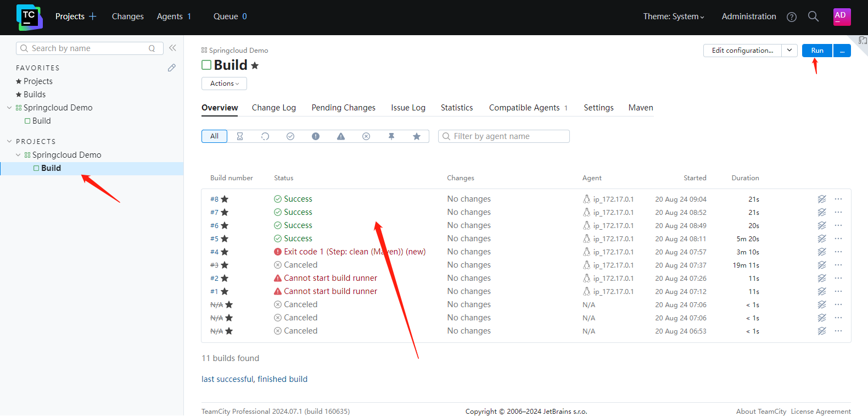Image resolution: width=868 pixels, height=416 pixels.
Task: Collapse Springcloud Demo under Favorites
Action: click(9, 108)
